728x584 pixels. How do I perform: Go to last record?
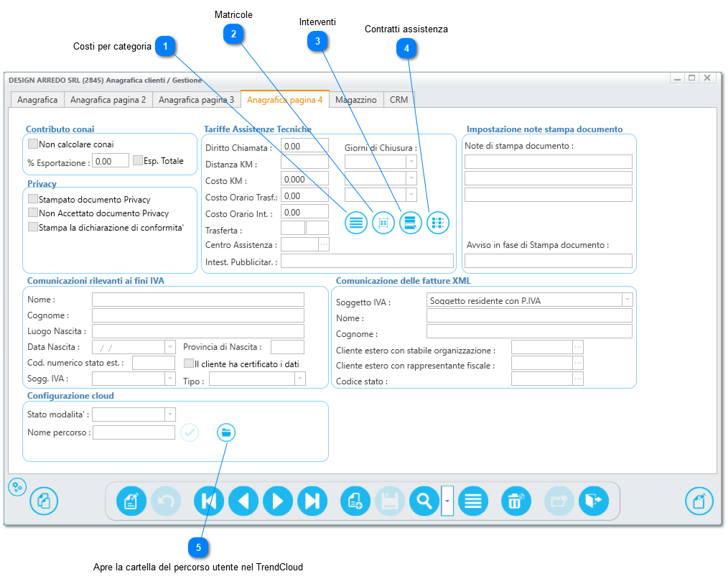click(x=312, y=501)
